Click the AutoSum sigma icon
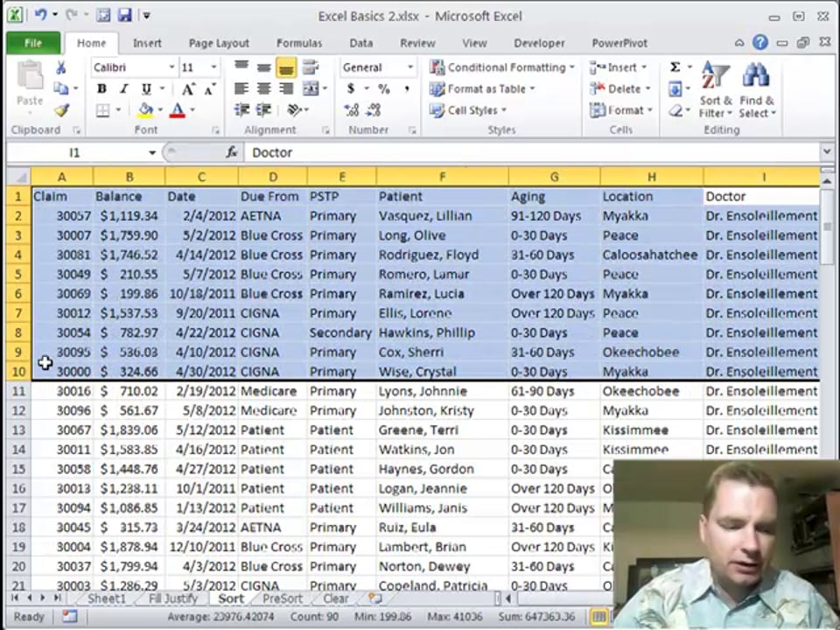840x630 pixels. (x=675, y=67)
